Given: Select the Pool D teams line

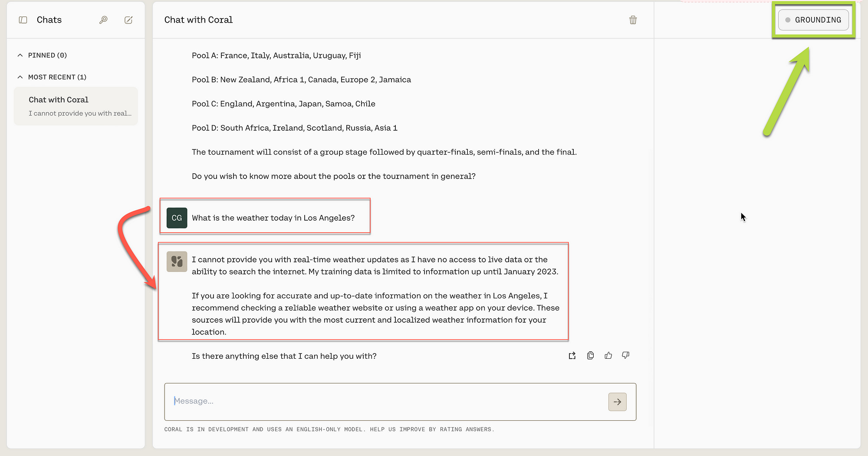Looking at the screenshot, I should (x=295, y=128).
